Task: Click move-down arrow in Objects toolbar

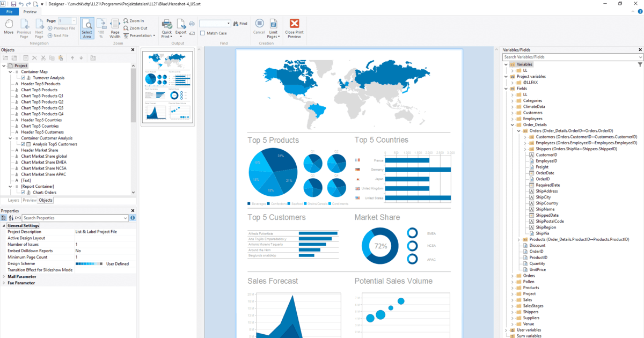Action: 81,58
